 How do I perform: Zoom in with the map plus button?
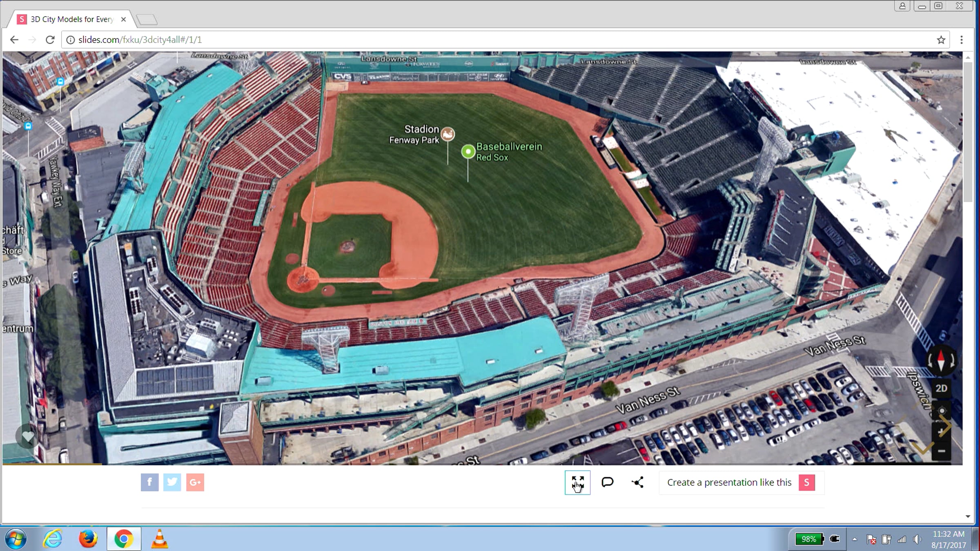941,431
